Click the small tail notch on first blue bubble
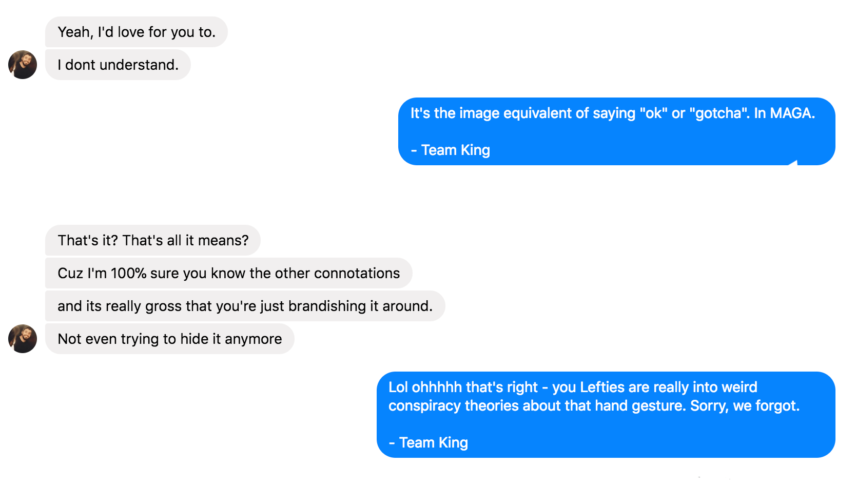 tap(793, 163)
